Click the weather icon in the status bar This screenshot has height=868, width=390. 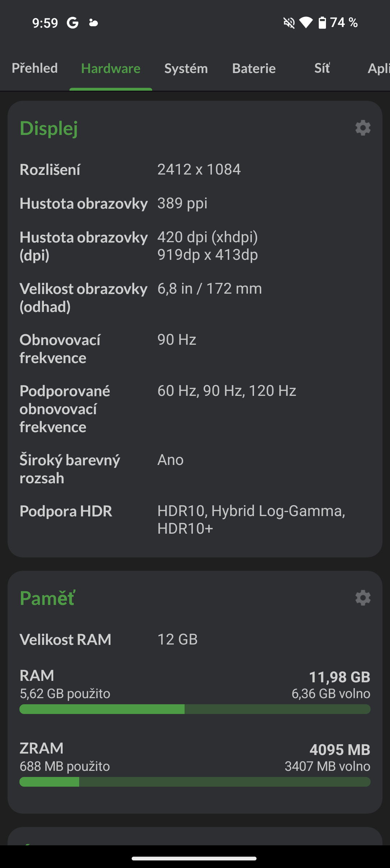[93, 23]
